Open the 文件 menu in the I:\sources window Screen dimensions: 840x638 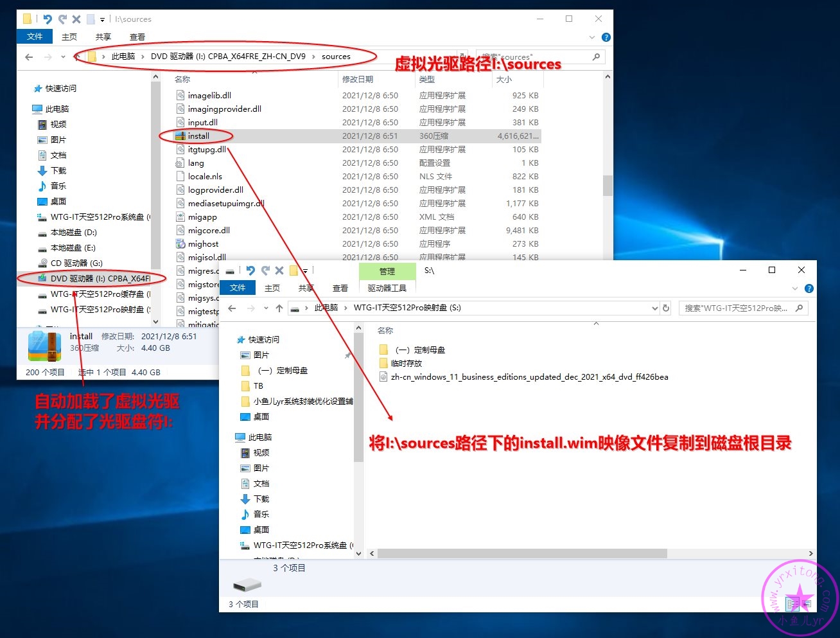click(35, 37)
